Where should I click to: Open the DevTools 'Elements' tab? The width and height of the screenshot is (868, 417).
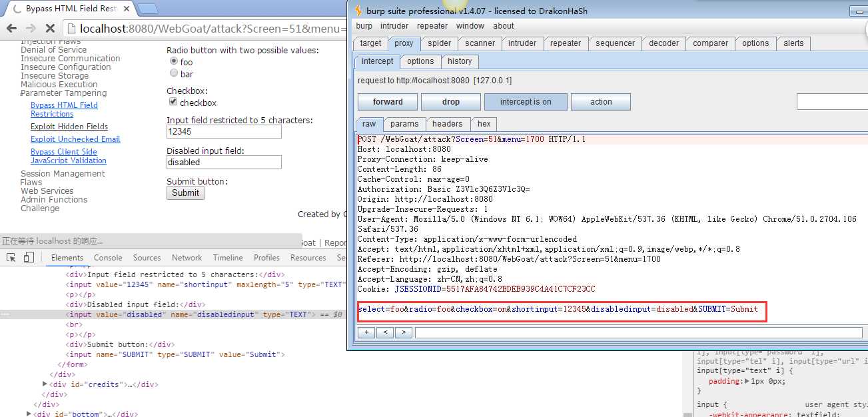click(67, 258)
